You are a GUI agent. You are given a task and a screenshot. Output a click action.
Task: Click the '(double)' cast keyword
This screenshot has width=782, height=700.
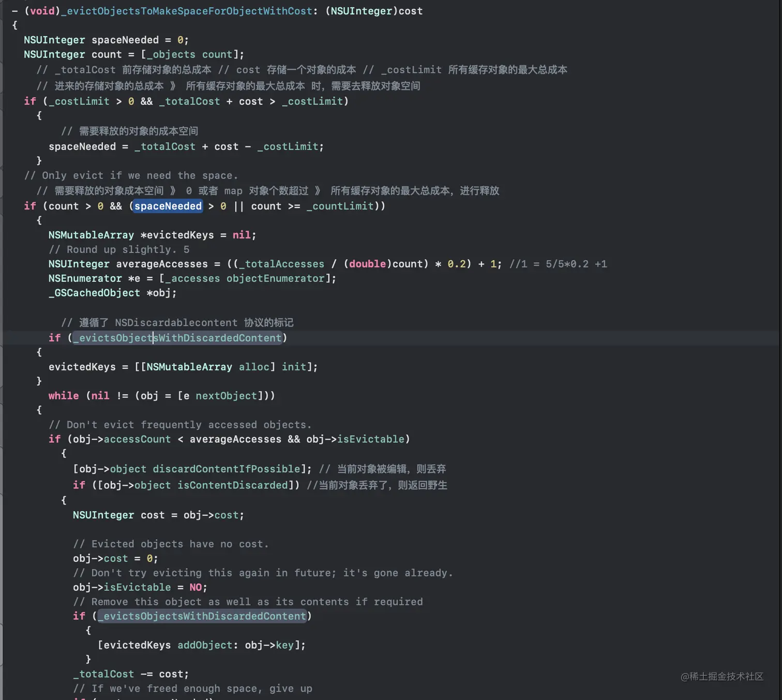point(367,264)
